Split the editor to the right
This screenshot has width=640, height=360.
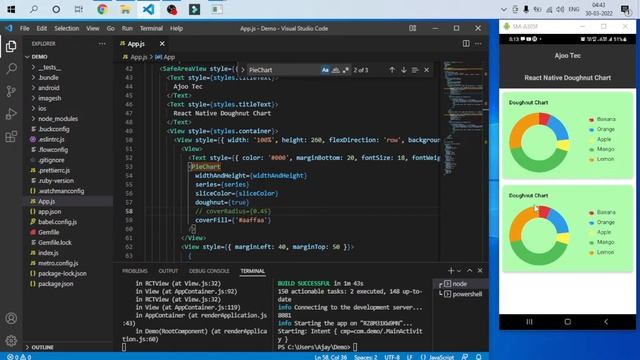click(x=466, y=44)
